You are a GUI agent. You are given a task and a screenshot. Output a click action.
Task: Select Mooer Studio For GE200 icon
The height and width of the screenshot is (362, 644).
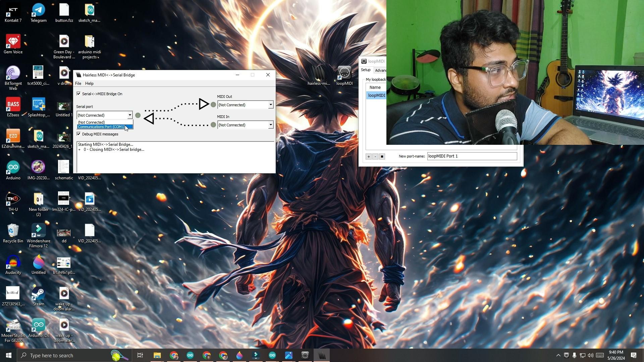[13, 330]
